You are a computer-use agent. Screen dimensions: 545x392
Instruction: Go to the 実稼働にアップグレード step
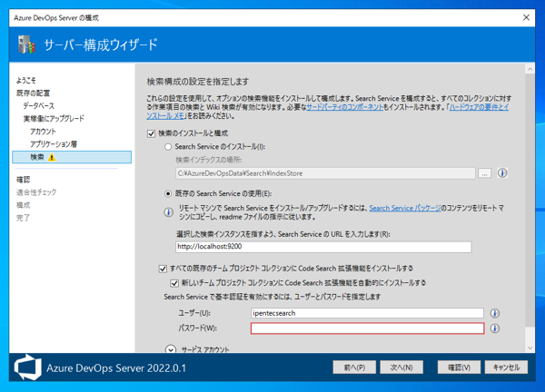pos(54,119)
